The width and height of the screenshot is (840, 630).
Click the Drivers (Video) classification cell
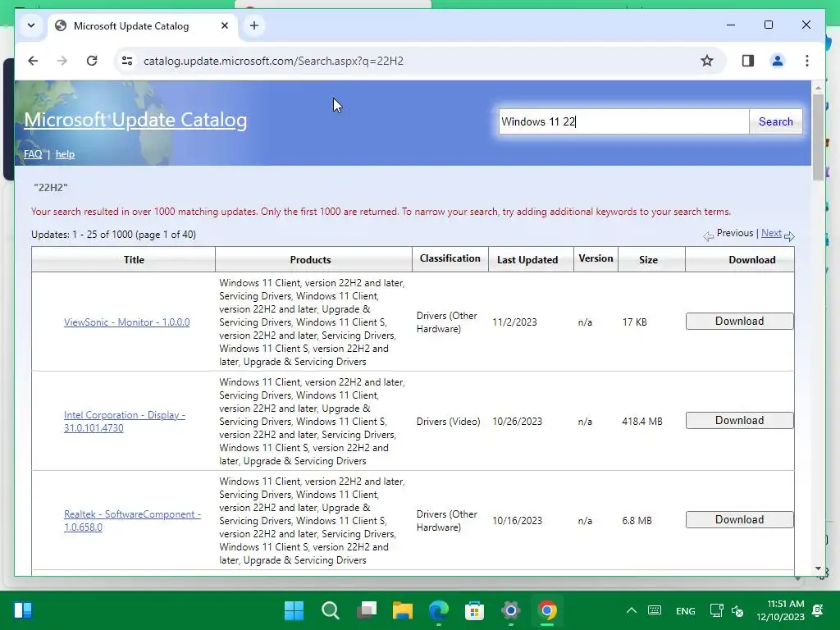(449, 422)
